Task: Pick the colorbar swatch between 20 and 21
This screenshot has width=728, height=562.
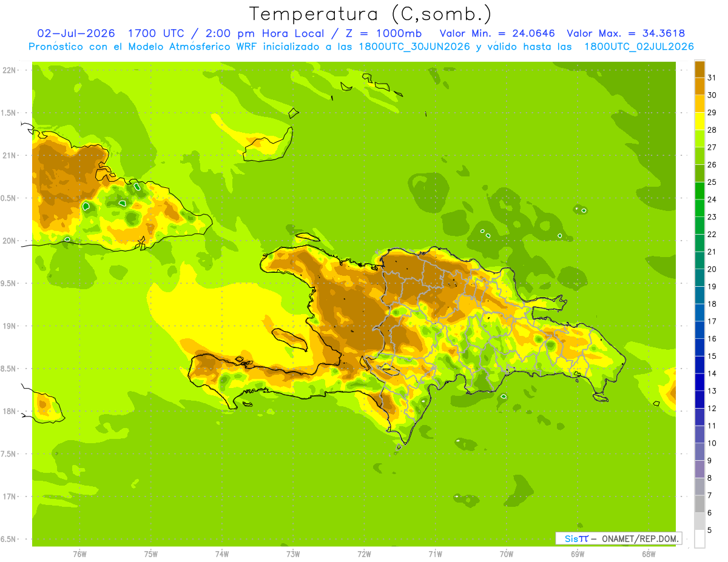Action: [699, 260]
